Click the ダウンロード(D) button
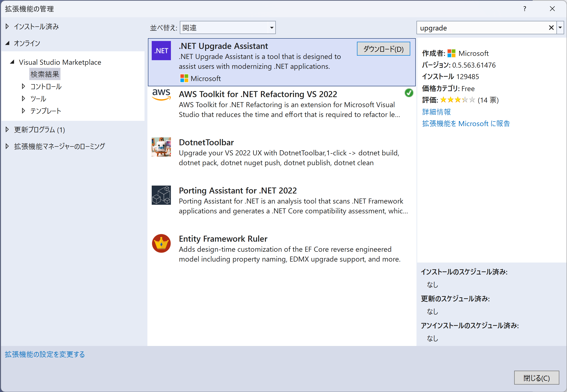The image size is (567, 392). pyautogui.click(x=383, y=49)
